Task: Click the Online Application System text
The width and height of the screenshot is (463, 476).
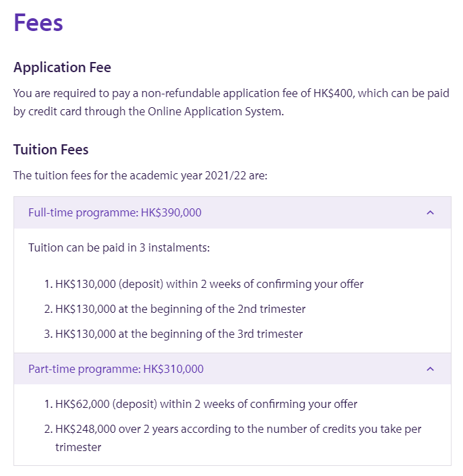Action: 215,112
